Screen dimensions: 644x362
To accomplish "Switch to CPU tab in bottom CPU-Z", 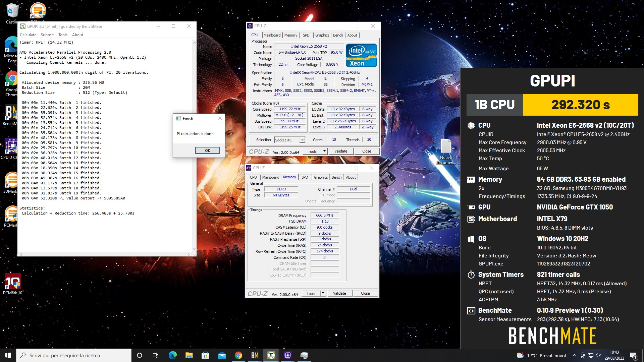I will 253,177.
